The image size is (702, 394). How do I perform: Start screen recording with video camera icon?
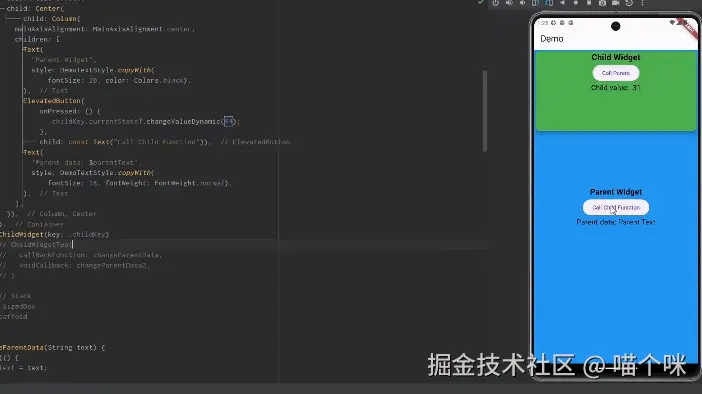[x=616, y=3]
